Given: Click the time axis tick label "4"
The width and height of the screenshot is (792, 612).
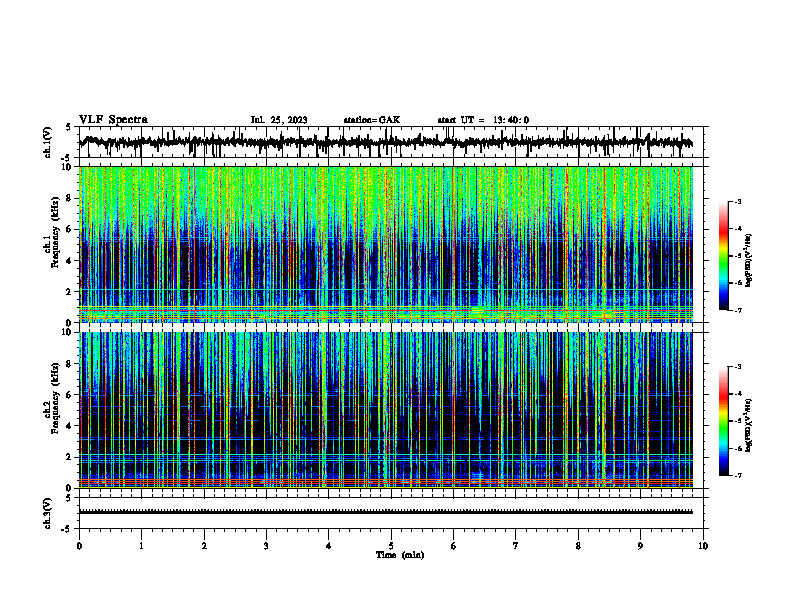Looking at the screenshot, I should click(x=329, y=546).
